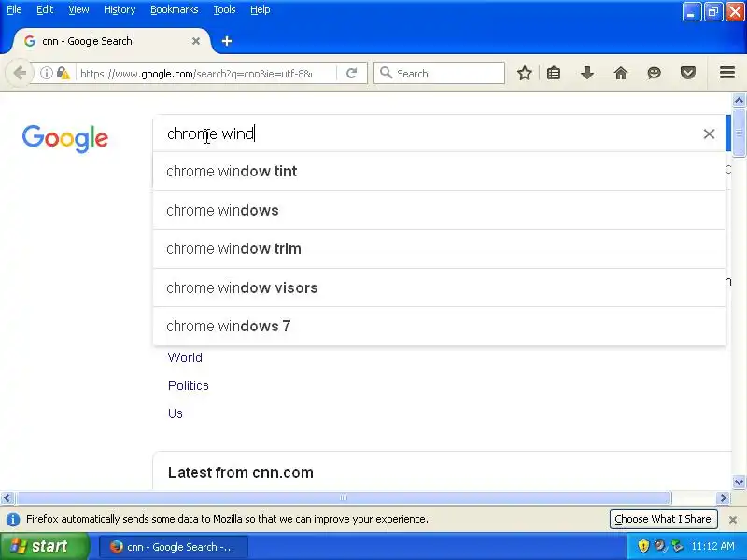Click horizontal scrollbar left arrow
The image size is (747, 560).
coord(7,498)
